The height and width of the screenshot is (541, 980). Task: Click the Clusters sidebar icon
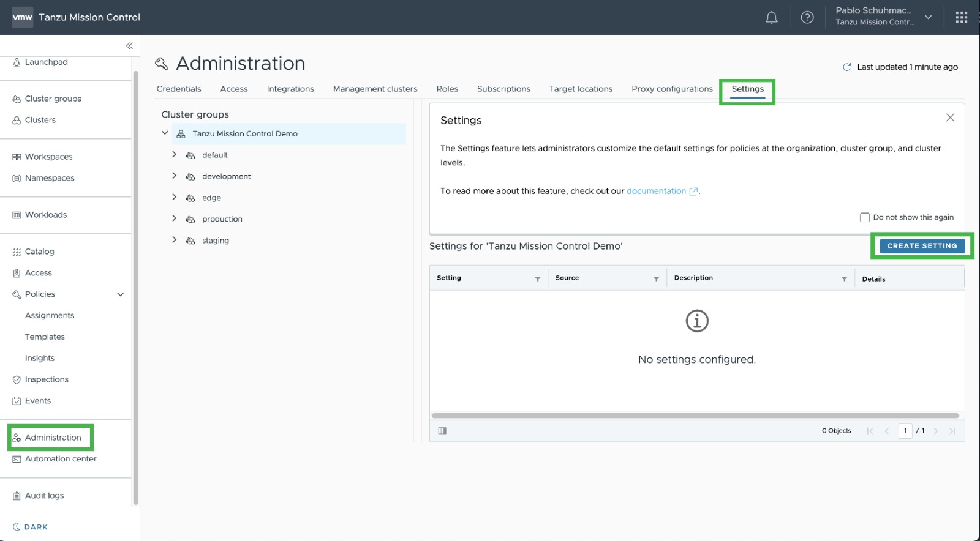17,121
